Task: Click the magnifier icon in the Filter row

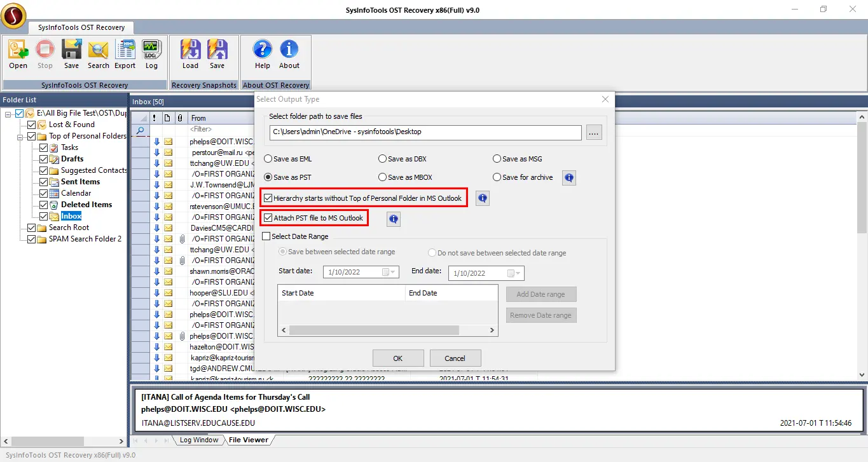Action: tap(140, 130)
